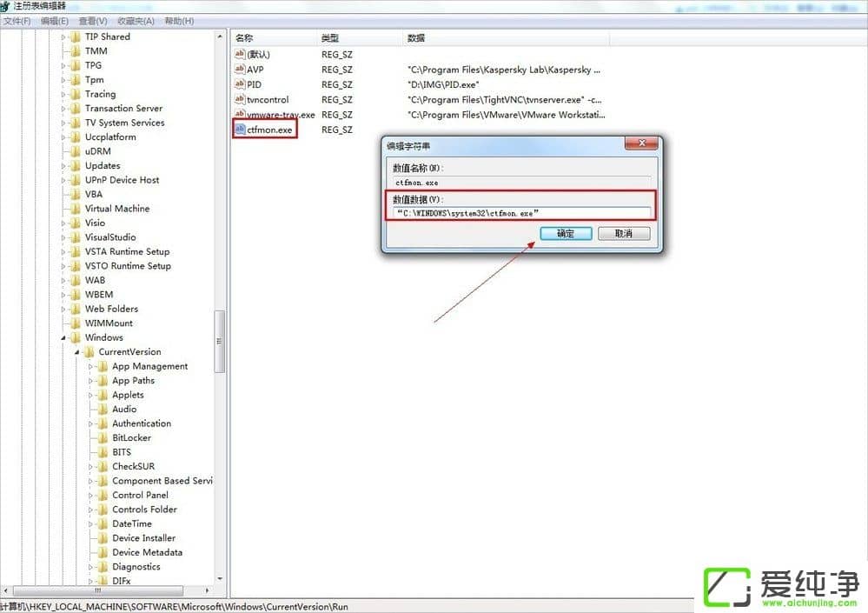The width and height of the screenshot is (868, 613).
Task: Click the 取消 button in dialog
Action: pos(623,234)
